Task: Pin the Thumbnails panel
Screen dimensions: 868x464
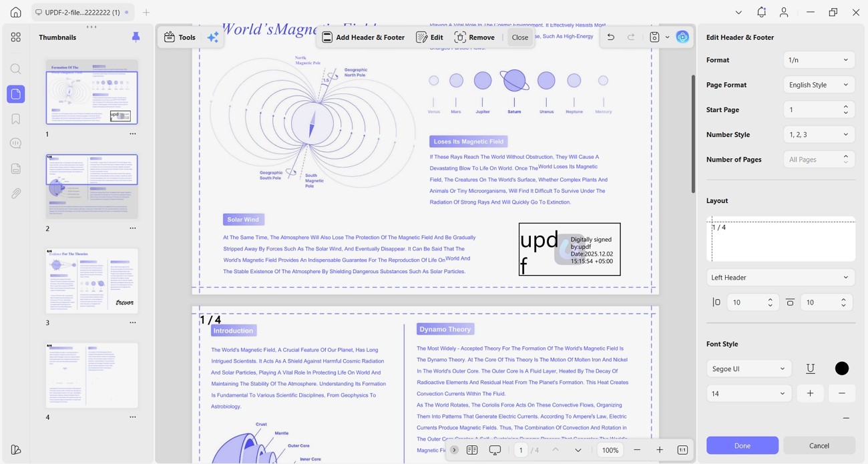Action: tap(136, 37)
